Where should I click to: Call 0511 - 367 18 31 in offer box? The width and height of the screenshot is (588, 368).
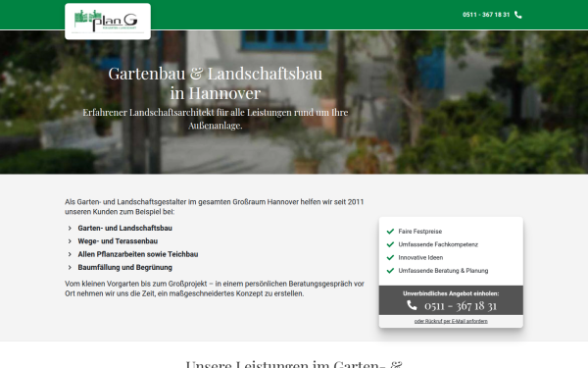click(x=461, y=306)
